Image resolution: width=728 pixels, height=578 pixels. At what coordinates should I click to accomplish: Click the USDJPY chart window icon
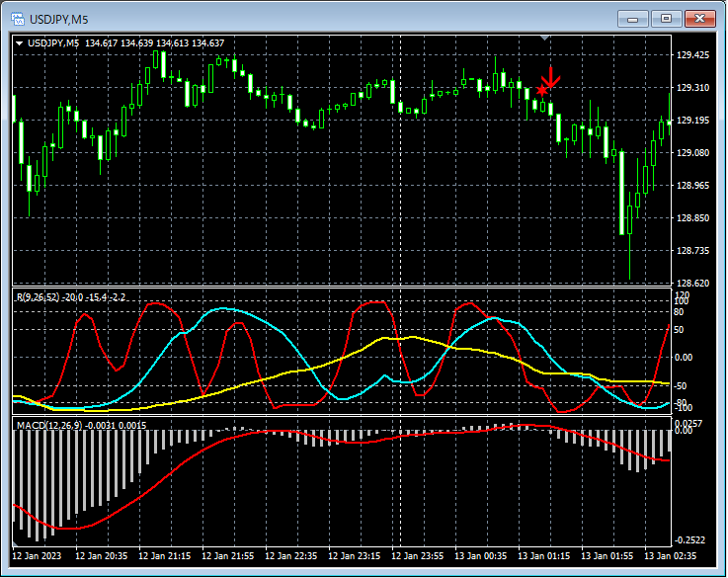coord(17,18)
